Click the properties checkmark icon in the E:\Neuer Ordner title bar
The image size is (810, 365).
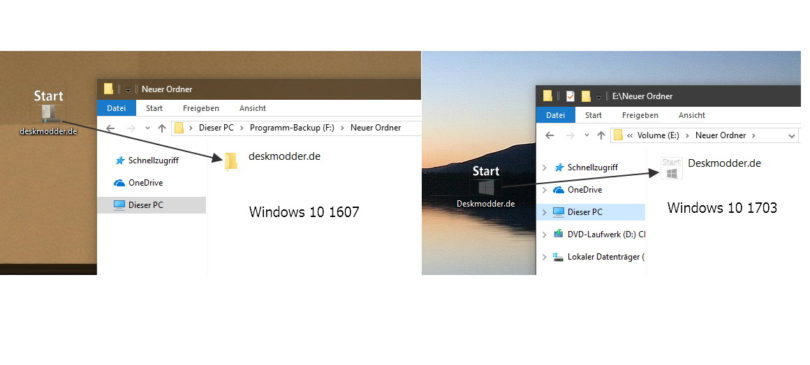click(x=570, y=96)
